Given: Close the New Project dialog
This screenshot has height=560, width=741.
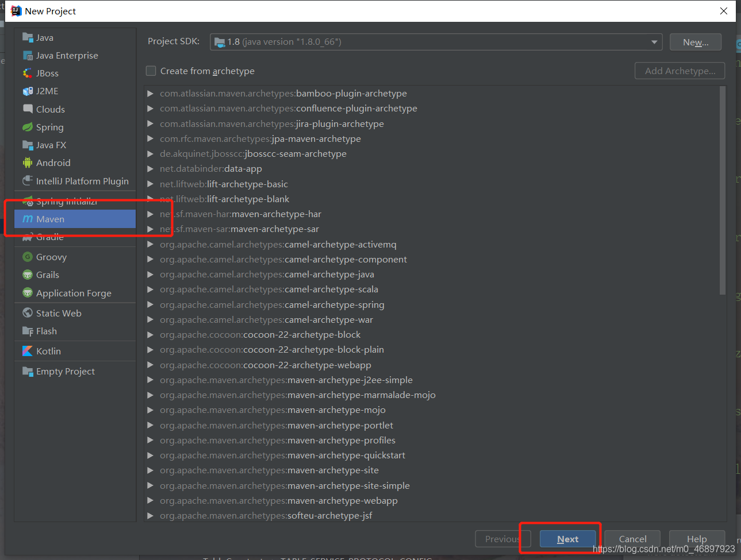Looking at the screenshot, I should click(724, 11).
